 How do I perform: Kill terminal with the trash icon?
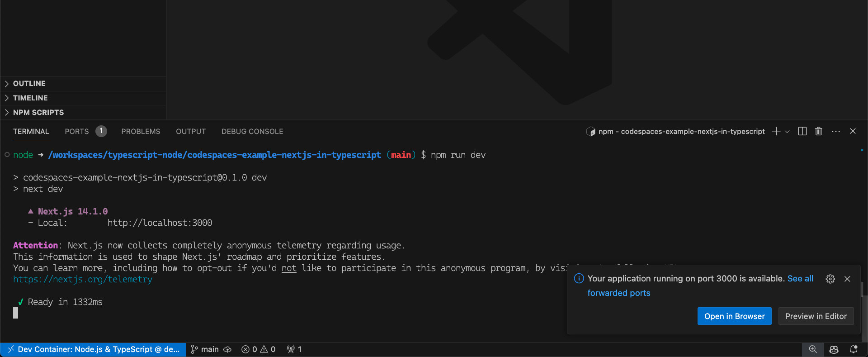click(x=819, y=131)
